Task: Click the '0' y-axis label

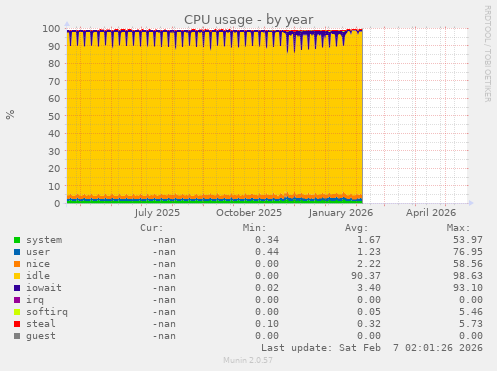Action: click(57, 204)
